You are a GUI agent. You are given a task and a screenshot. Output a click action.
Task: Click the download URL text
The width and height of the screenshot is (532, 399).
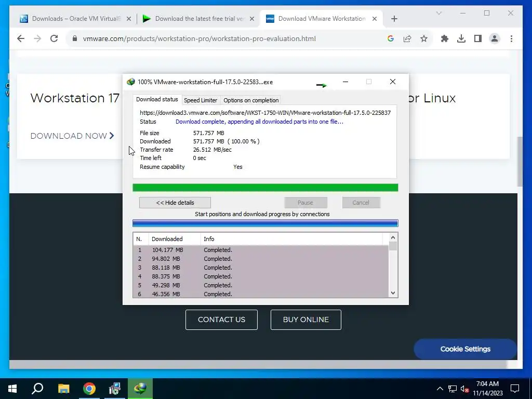click(x=265, y=113)
